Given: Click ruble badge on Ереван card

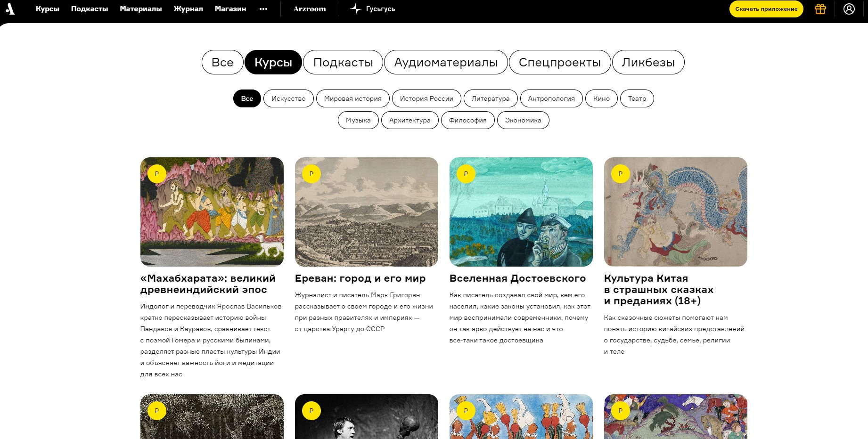Looking at the screenshot, I should pyautogui.click(x=311, y=174).
